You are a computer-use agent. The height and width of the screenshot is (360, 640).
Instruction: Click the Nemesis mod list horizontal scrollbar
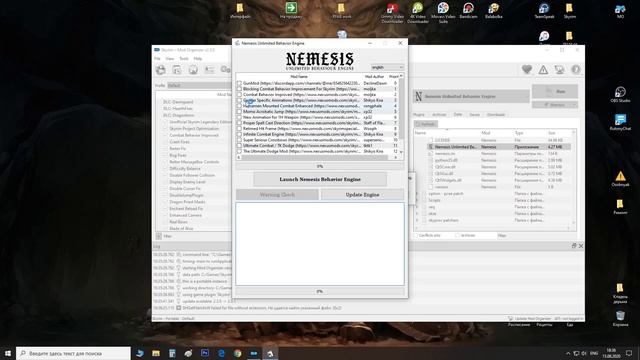(317, 157)
